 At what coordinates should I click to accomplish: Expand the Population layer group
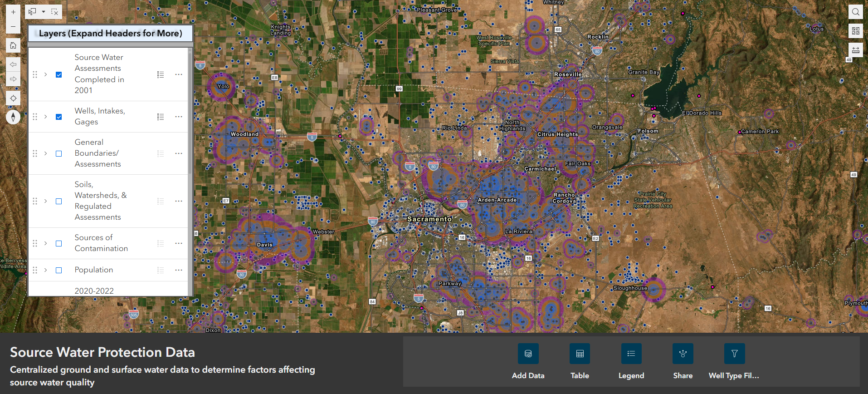click(x=46, y=270)
